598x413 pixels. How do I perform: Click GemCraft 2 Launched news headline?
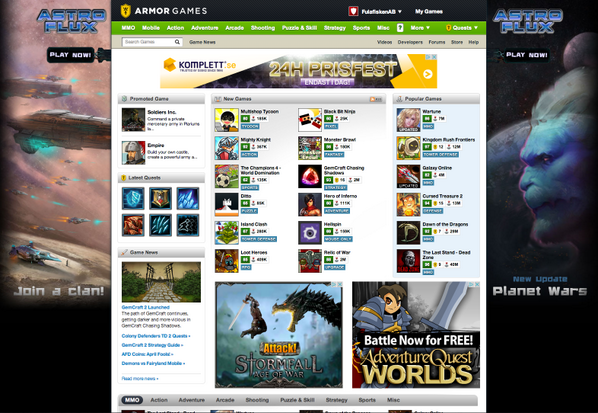coord(145,307)
